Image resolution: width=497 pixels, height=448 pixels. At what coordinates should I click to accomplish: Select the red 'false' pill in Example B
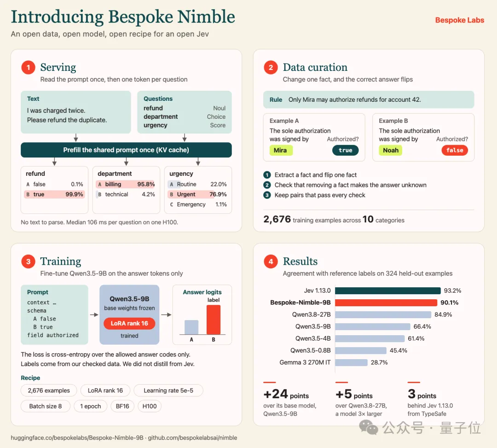pos(455,150)
